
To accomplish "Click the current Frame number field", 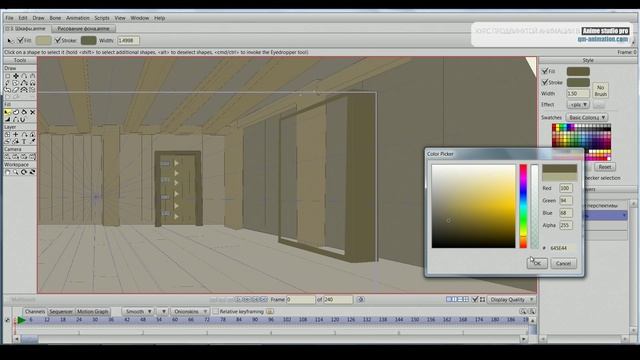I will tap(300, 300).
